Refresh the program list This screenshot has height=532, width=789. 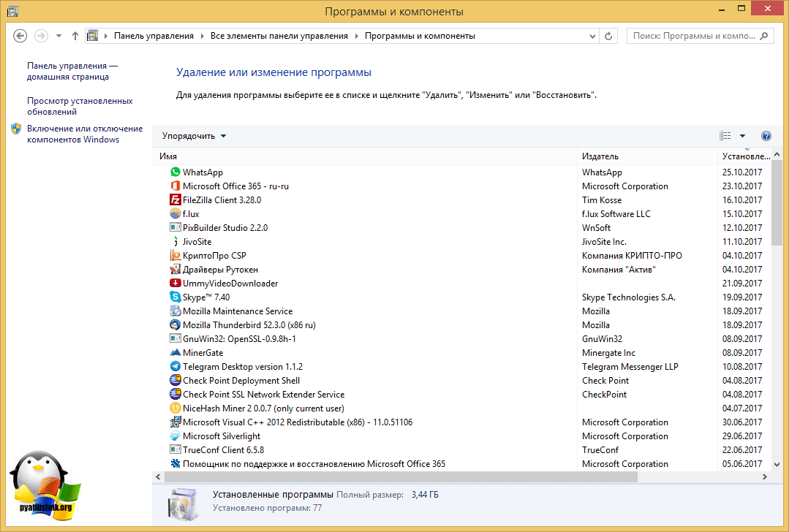coord(608,36)
